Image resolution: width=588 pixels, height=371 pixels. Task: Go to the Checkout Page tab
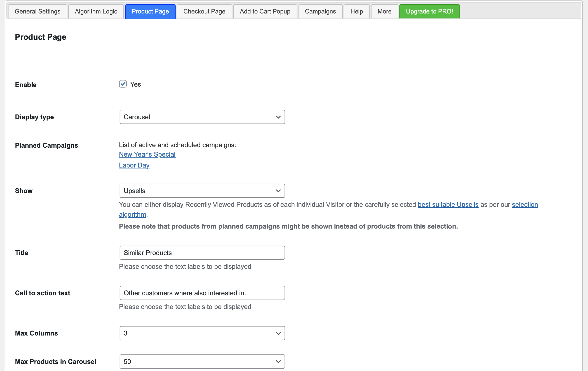pyautogui.click(x=204, y=12)
